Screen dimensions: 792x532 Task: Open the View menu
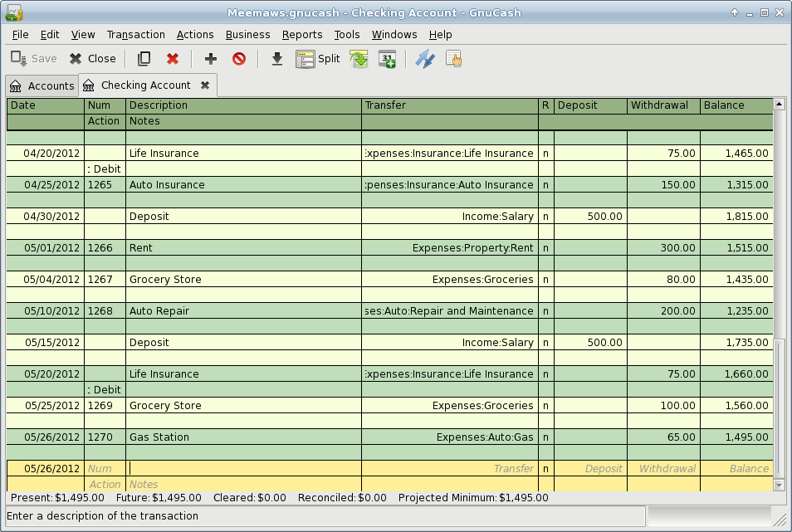(83, 34)
